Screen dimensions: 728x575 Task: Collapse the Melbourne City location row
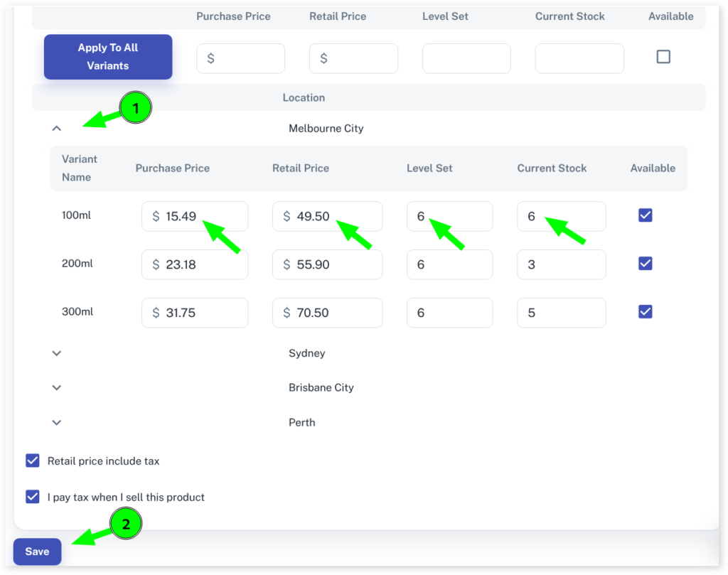tap(57, 129)
